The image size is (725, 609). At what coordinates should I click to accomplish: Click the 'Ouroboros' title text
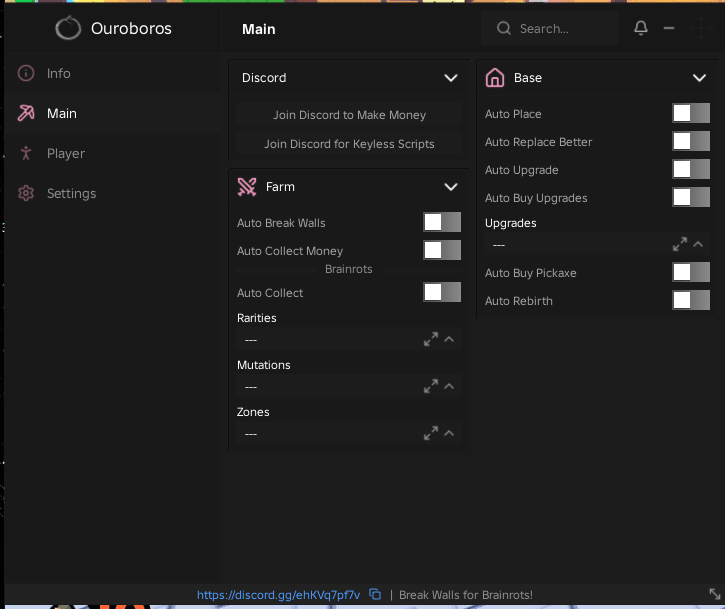131,28
